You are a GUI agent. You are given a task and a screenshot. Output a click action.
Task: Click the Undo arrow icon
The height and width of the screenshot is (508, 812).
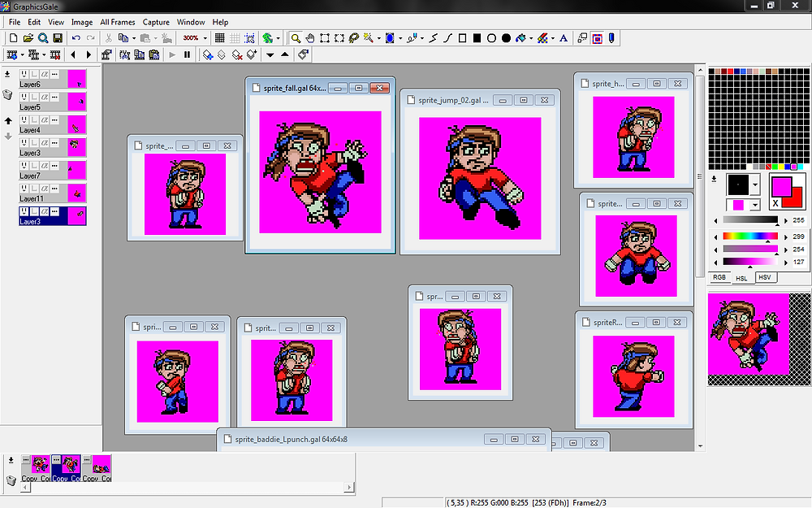click(76, 38)
